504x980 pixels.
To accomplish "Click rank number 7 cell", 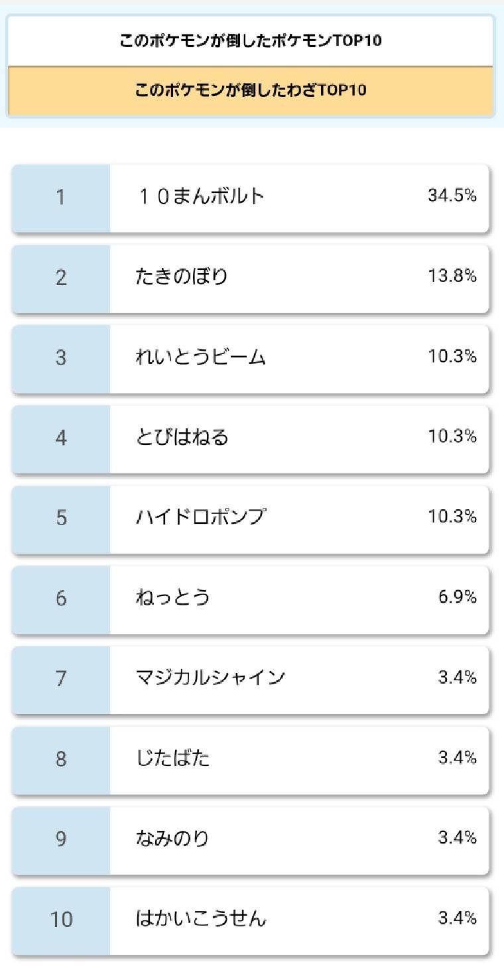I will (x=61, y=680).
